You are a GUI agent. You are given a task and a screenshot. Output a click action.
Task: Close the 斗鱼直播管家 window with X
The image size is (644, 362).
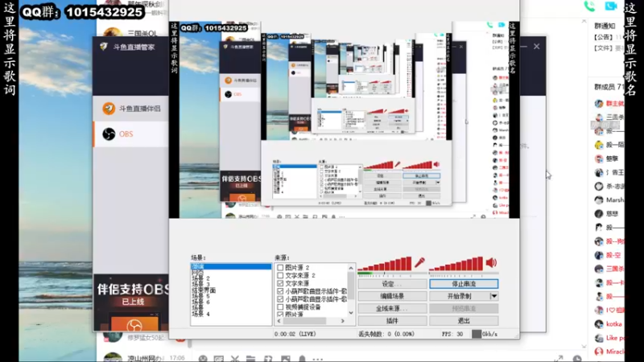(536, 47)
